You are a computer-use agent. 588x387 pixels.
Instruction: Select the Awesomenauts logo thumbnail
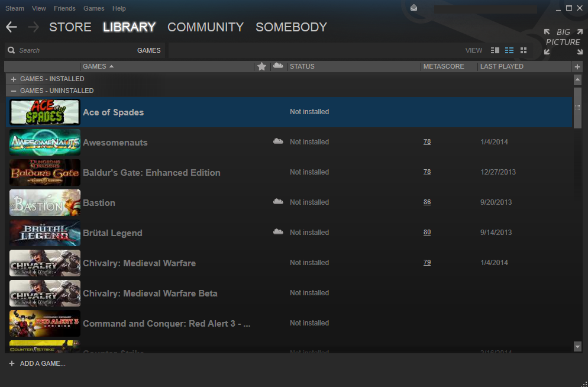(x=44, y=142)
